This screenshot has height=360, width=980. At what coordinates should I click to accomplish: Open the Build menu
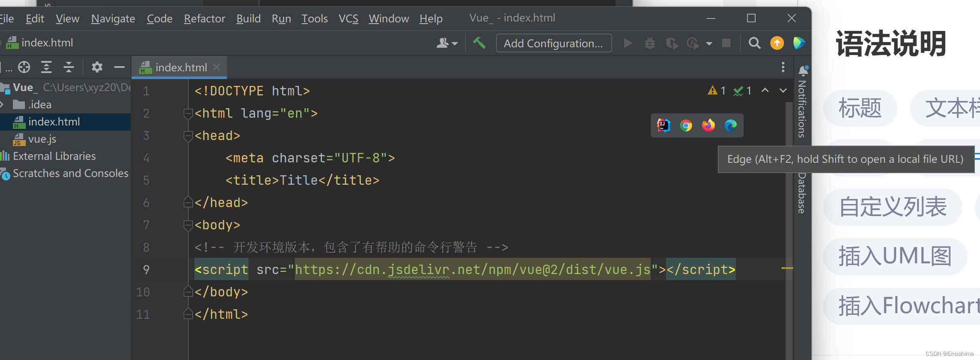[x=248, y=18]
